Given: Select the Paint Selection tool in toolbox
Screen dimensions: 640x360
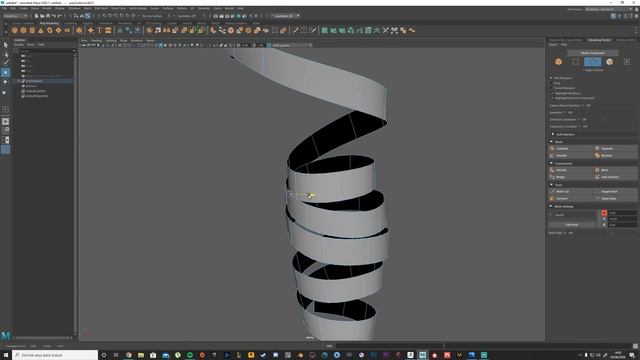Looking at the screenshot, I should (6, 63).
